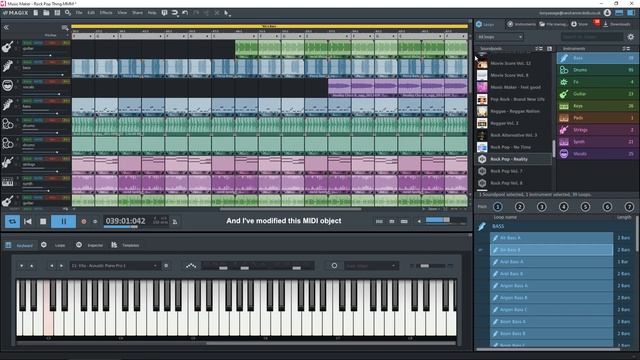The width and height of the screenshot is (640, 360).
Task: Select pitch button 5
Action: coord(585,207)
